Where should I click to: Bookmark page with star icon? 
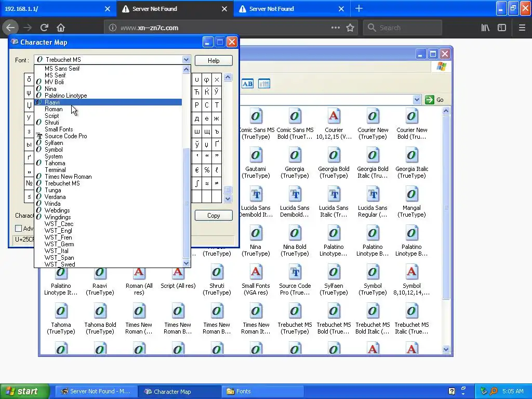(x=350, y=28)
